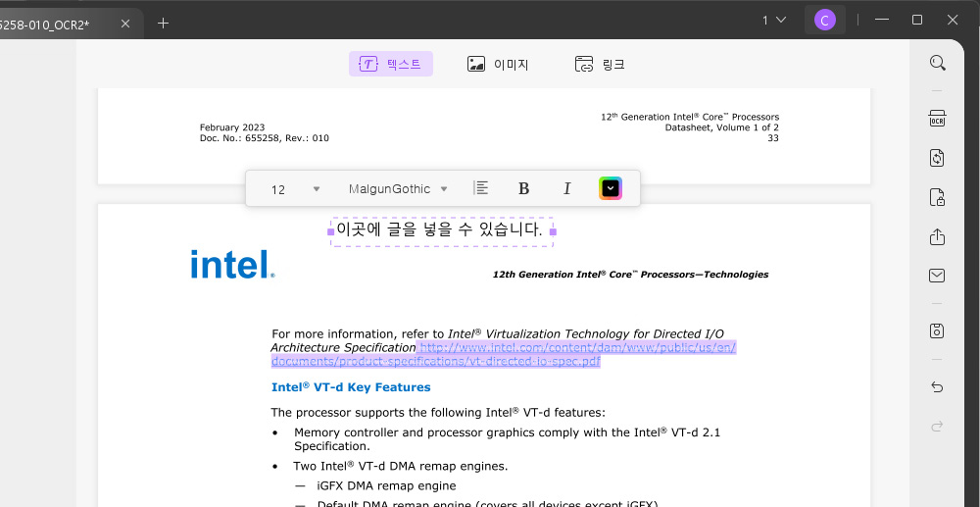Click the text 'The processor supports the following'
The height and width of the screenshot is (507, 980).
(x=376, y=413)
